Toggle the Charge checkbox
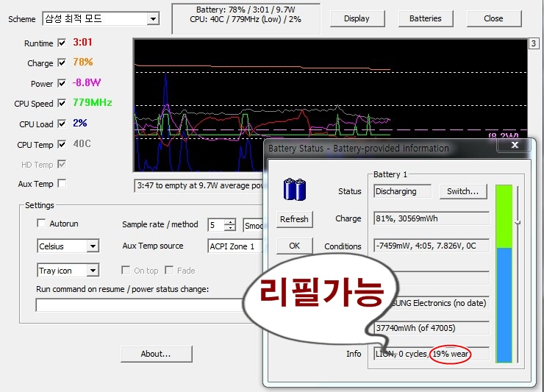This screenshot has height=392, width=544. tap(62, 63)
